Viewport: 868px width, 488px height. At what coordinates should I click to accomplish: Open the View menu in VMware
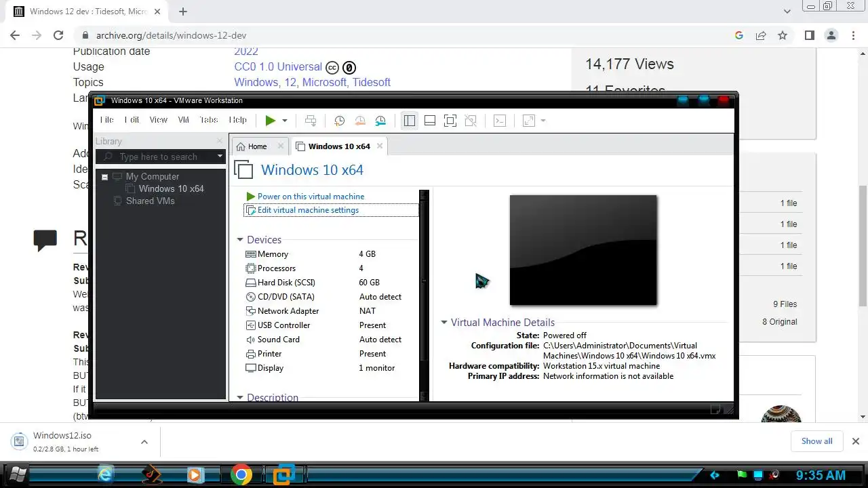158,120
